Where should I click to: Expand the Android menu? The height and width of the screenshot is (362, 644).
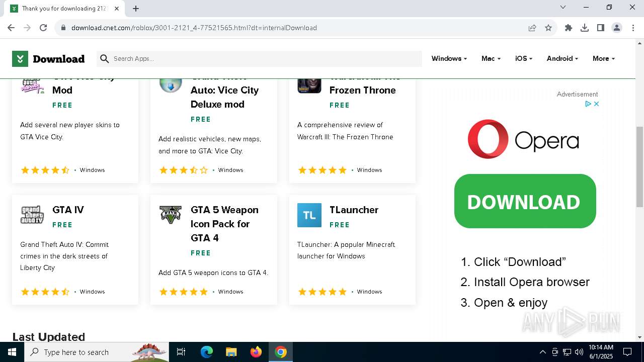[562, 59]
